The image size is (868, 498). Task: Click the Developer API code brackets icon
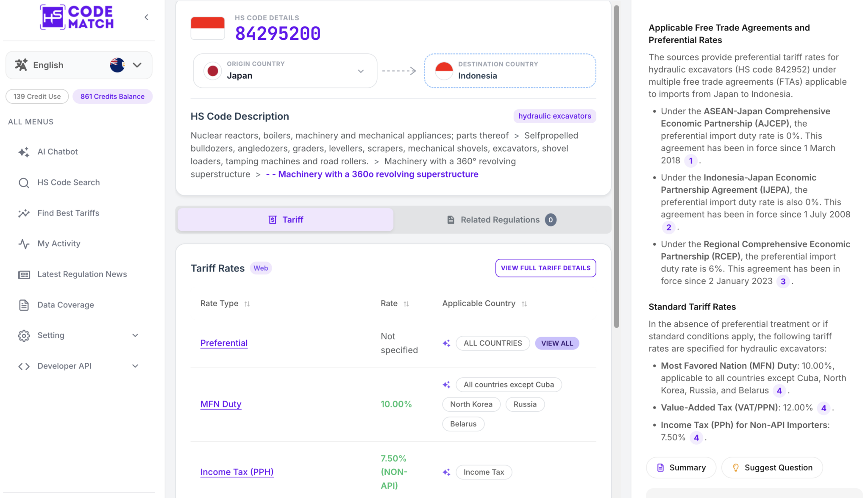[x=24, y=366]
